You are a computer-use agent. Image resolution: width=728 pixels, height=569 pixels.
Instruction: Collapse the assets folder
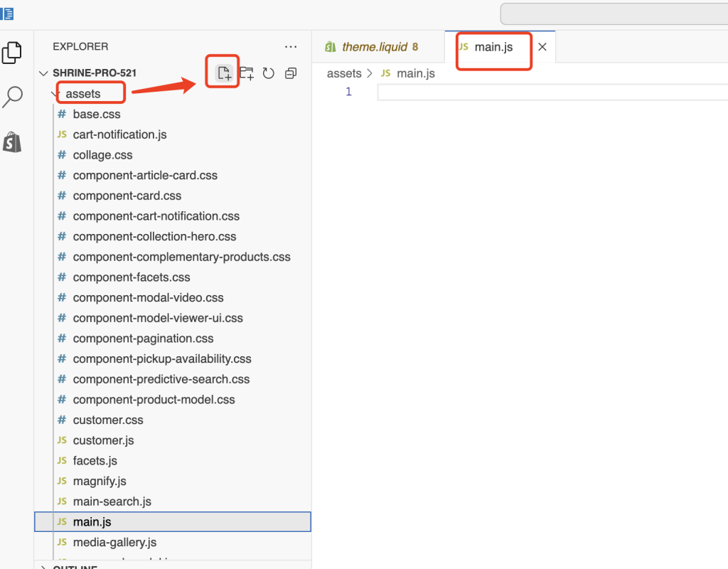83,93
